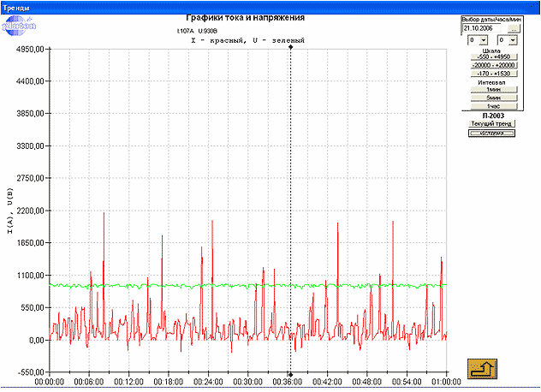Set scale to -170 - +1530
This screenshot has height=392, width=541.
tap(493, 74)
